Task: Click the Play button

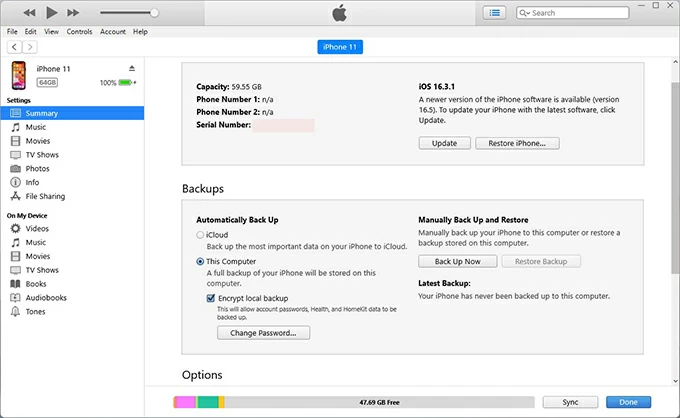Action: [x=51, y=13]
